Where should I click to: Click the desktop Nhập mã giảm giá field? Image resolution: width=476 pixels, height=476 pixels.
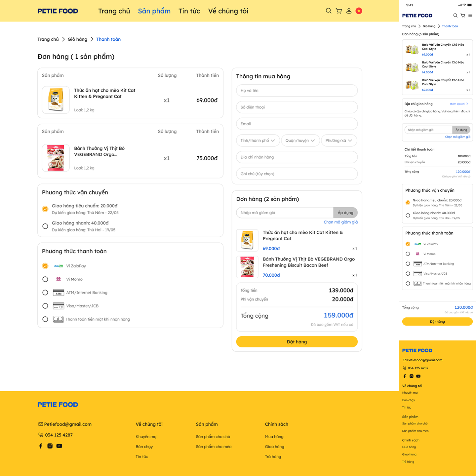[285, 213]
